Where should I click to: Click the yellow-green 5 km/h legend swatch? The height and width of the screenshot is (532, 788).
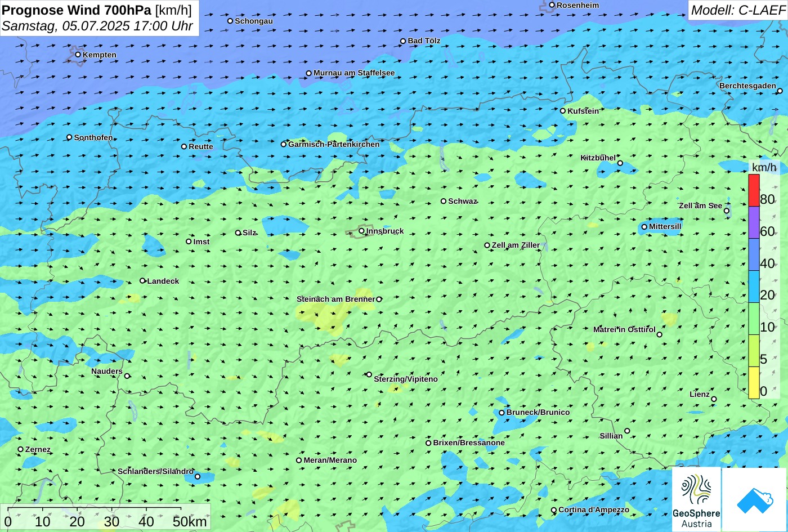coord(754,351)
